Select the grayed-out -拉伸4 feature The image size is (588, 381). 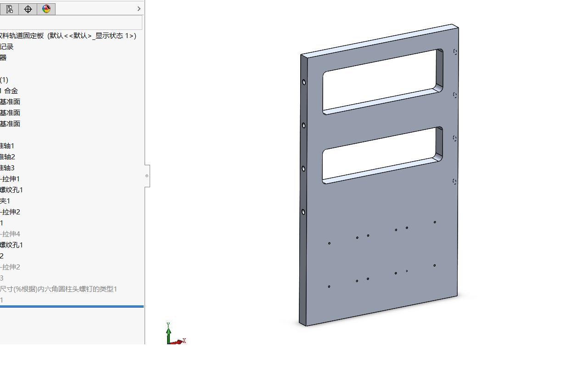10,234
